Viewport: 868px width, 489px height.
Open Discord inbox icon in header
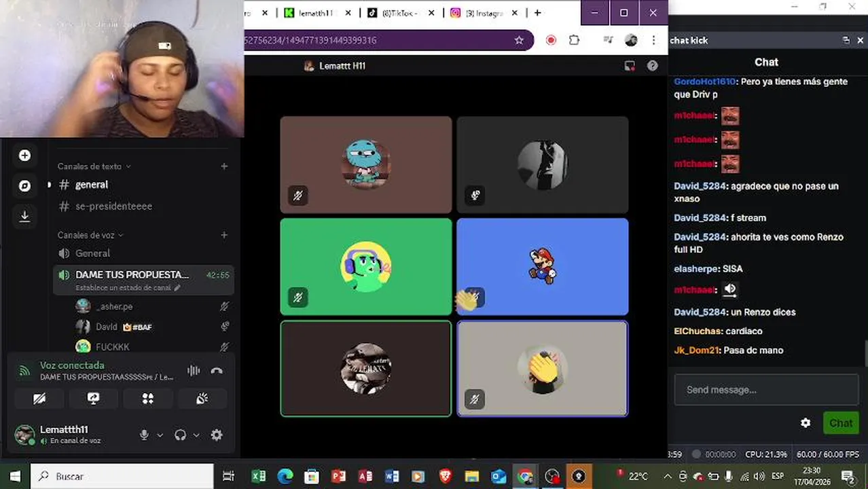[630, 66]
